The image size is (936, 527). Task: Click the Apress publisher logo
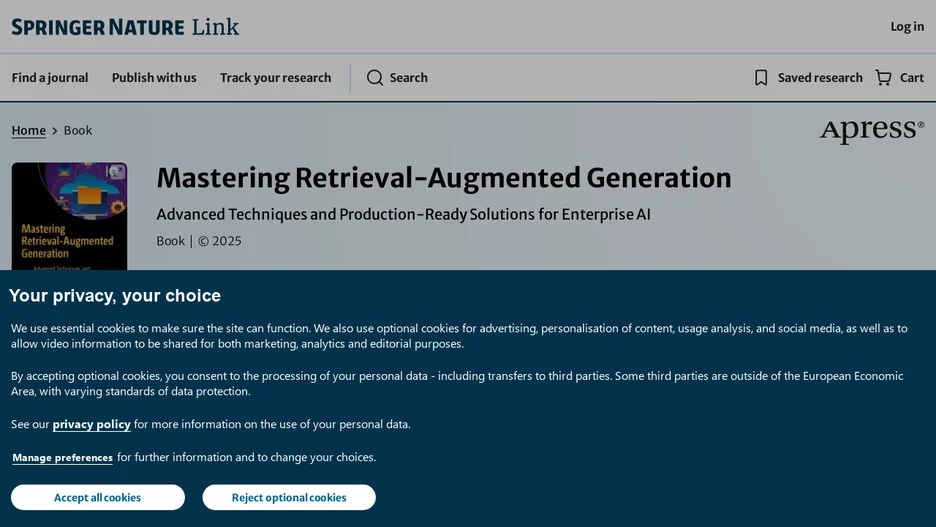872,130
